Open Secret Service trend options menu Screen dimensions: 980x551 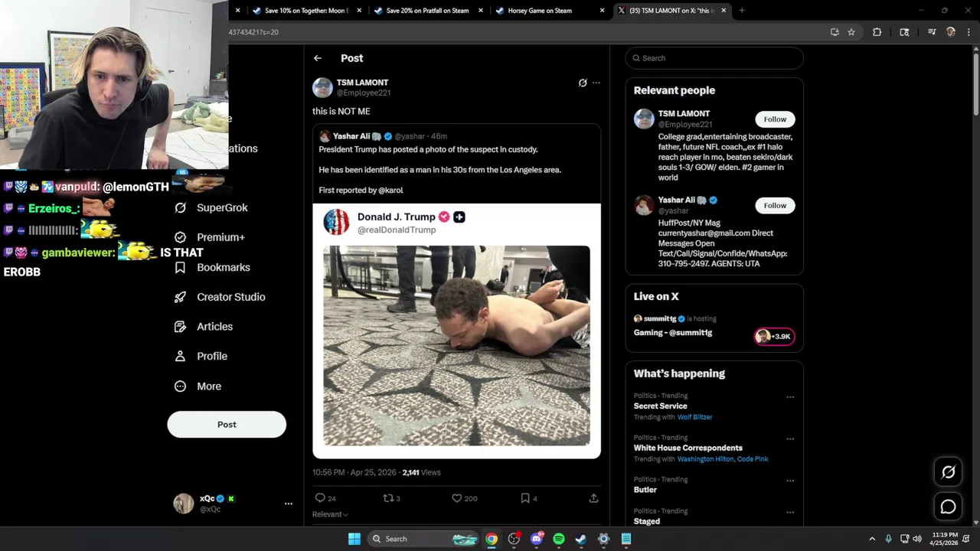[790, 397]
